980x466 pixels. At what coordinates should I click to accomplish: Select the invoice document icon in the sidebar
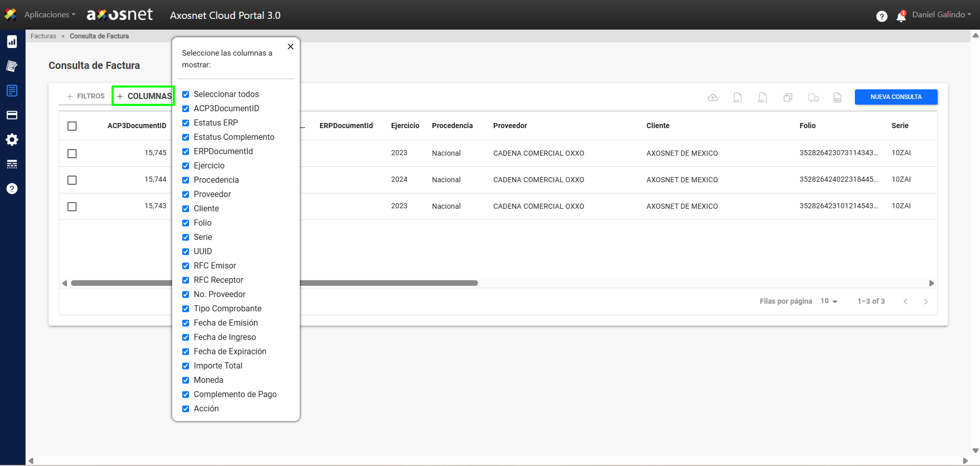click(12, 91)
